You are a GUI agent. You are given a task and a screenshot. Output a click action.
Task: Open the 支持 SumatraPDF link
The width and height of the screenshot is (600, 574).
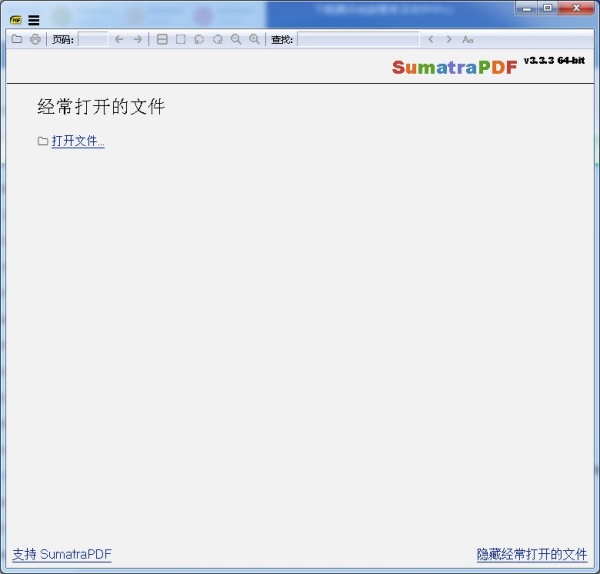[61, 554]
